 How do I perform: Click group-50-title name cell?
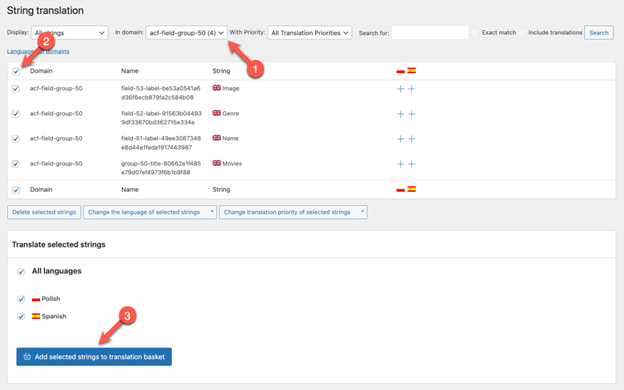(x=161, y=168)
